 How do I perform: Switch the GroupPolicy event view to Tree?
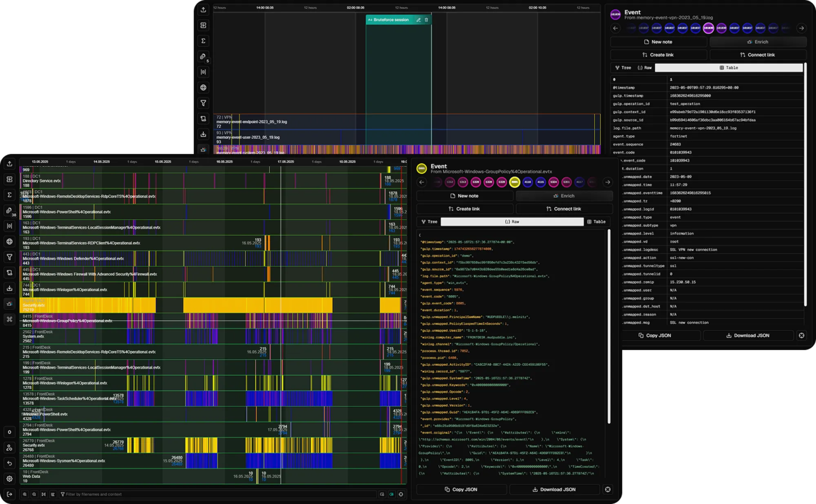click(429, 222)
